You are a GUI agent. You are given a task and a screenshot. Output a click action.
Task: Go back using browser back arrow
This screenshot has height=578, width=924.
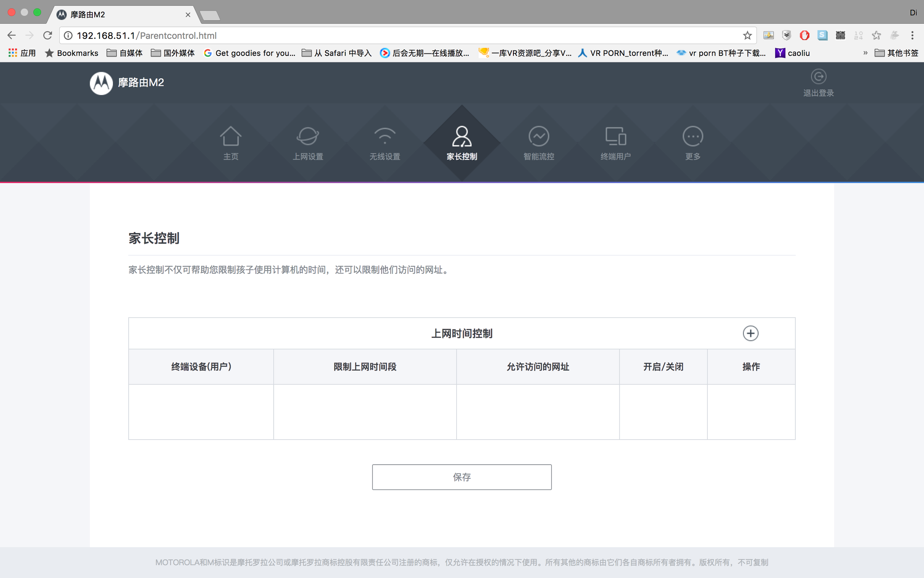click(11, 35)
